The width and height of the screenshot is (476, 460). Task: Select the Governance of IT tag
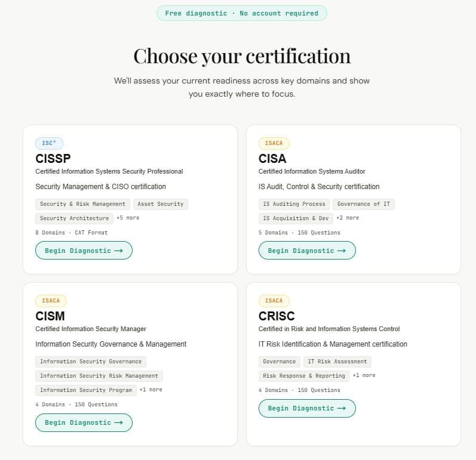[x=364, y=204]
